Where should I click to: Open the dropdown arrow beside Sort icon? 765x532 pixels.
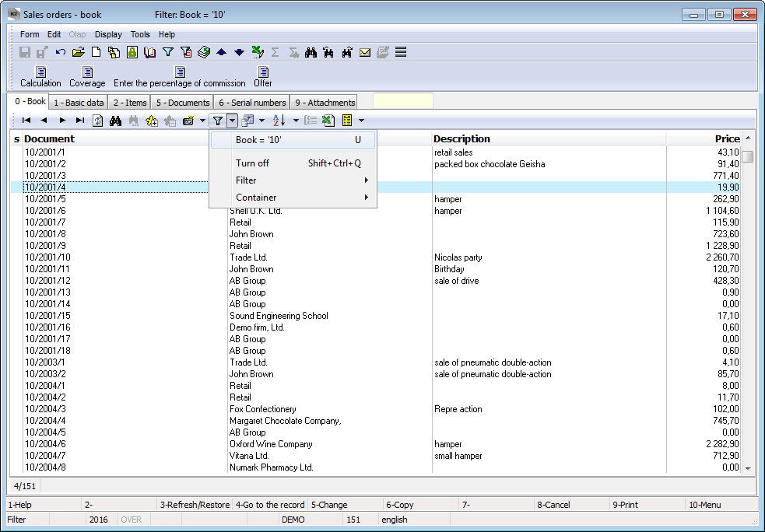pyautogui.click(x=296, y=121)
